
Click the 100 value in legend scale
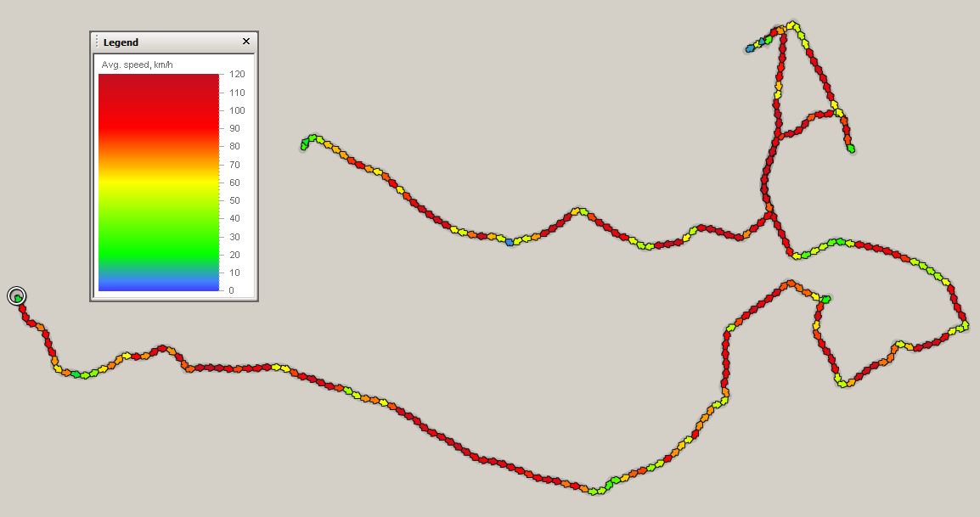(x=237, y=110)
